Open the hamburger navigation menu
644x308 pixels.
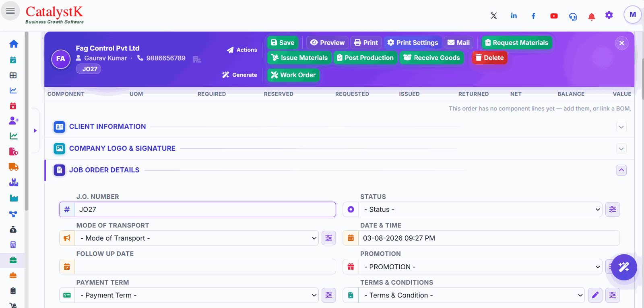pos(10,11)
